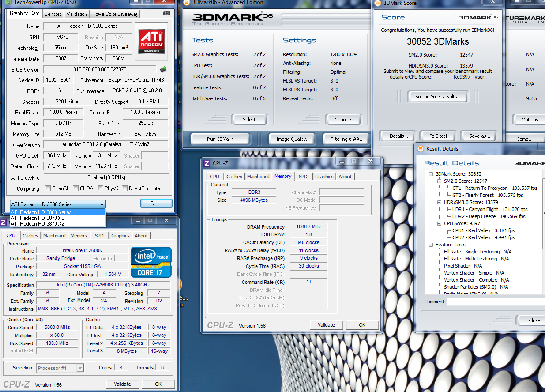Click the BIOS Version field
The height and width of the screenshot is (392, 545).
click(100, 69)
